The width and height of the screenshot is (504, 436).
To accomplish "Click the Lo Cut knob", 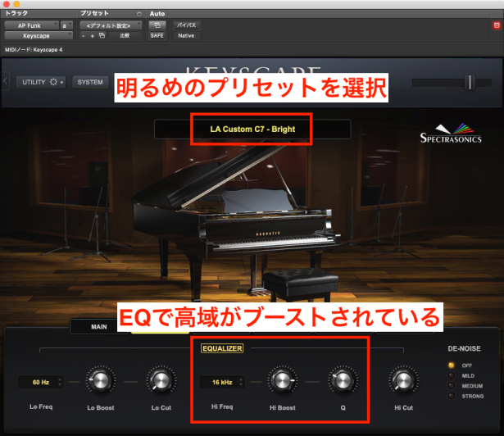I will pos(159,381).
